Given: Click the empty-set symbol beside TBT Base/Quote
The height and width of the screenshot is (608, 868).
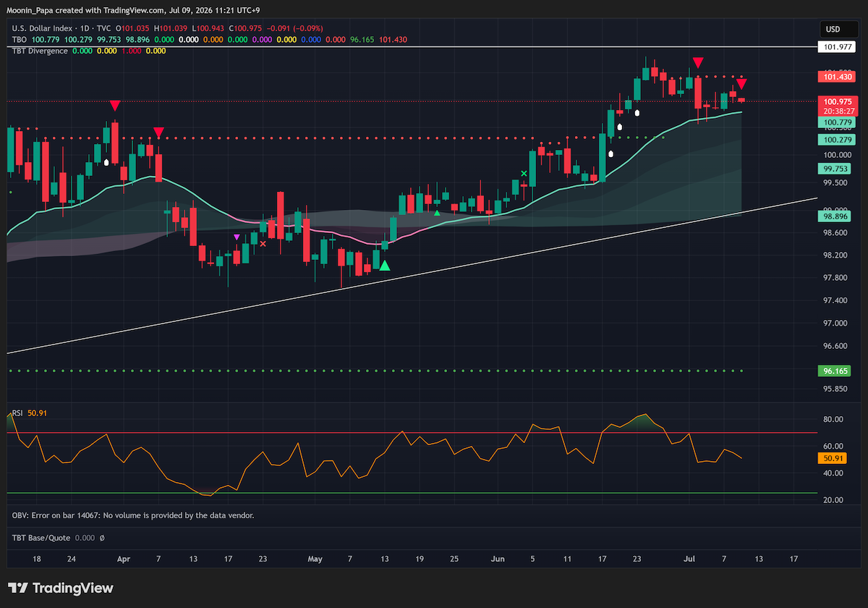Looking at the screenshot, I should click(102, 538).
